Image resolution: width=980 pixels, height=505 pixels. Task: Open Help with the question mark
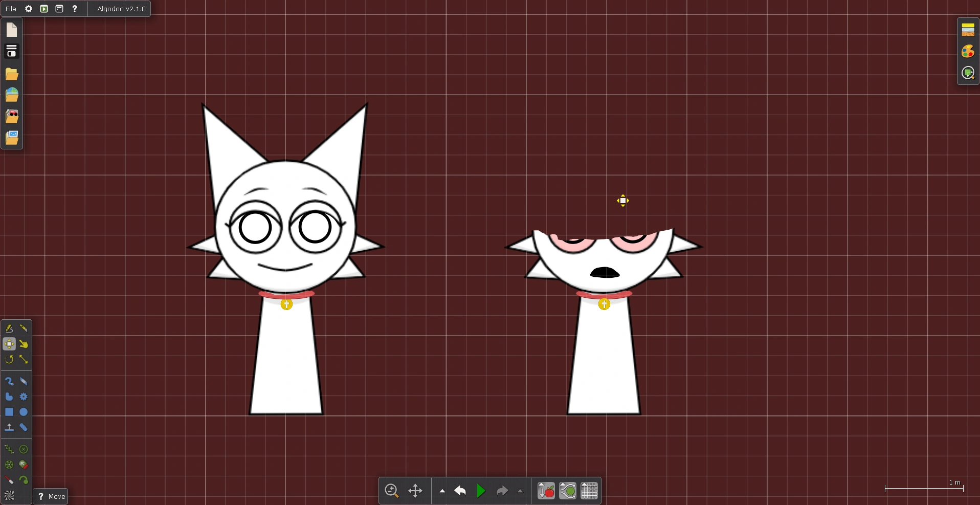coord(75,9)
